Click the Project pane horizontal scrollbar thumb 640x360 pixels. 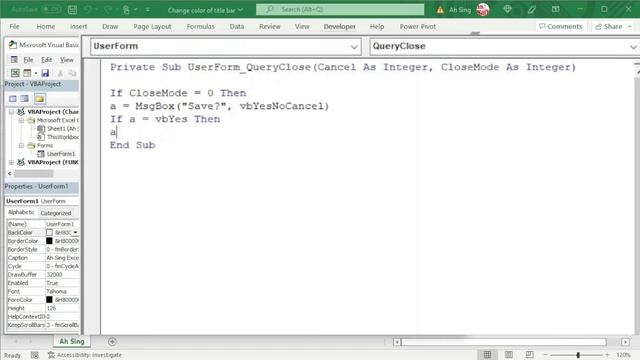pyautogui.click(x=33, y=174)
